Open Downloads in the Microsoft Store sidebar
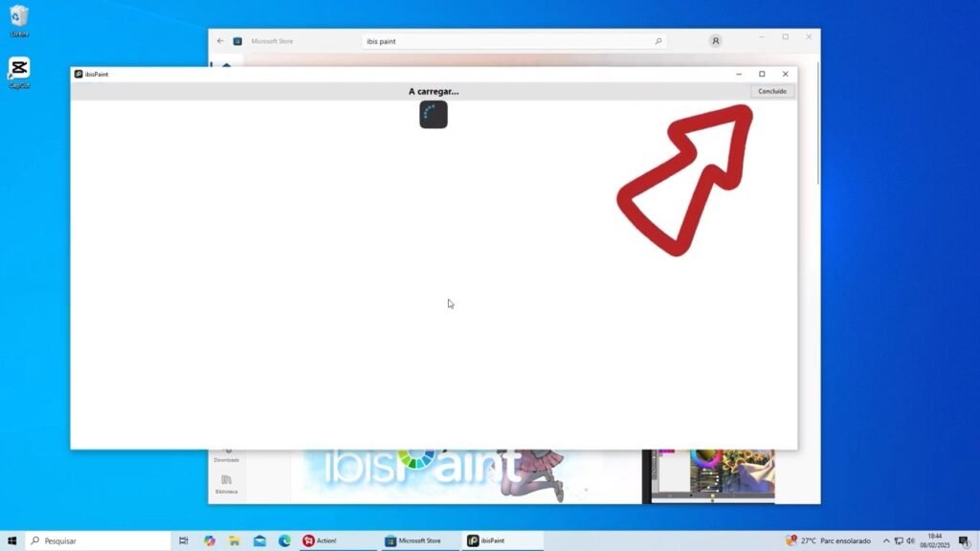The image size is (980, 551). (x=226, y=456)
